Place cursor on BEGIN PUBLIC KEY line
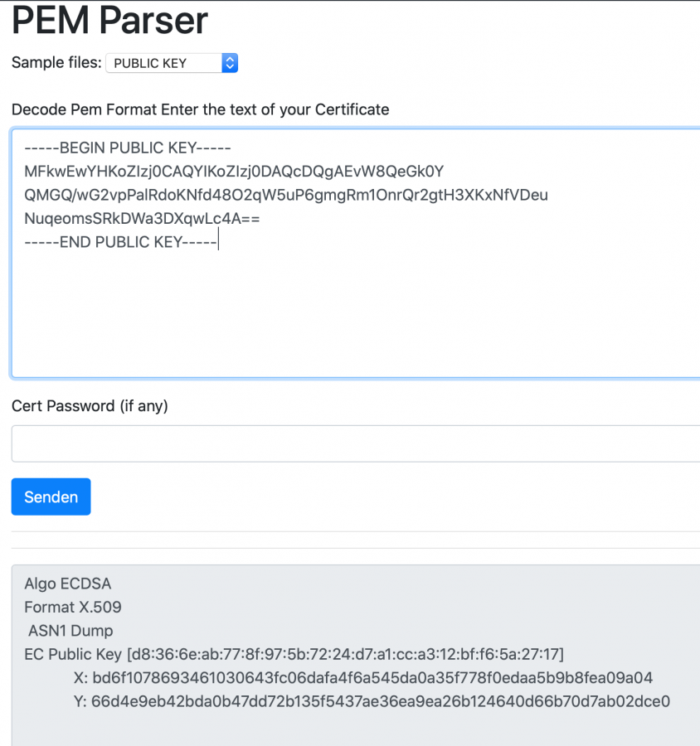The image size is (700, 746). [x=128, y=148]
